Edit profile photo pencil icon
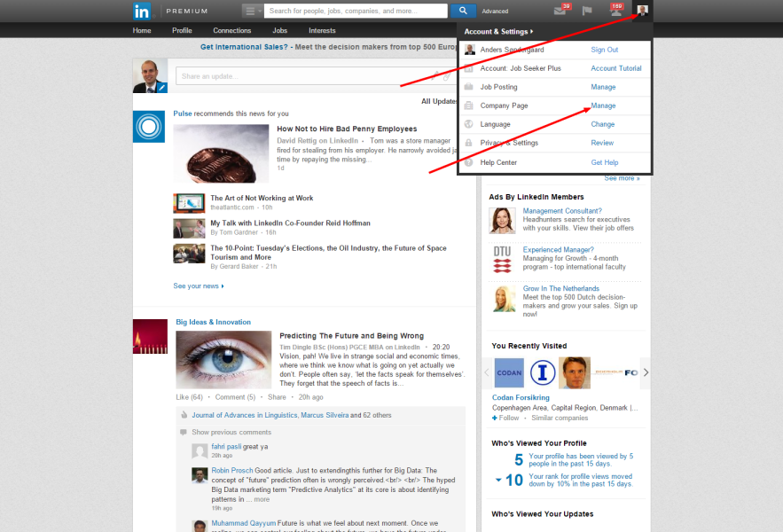This screenshot has height=532, width=783. (x=161, y=88)
